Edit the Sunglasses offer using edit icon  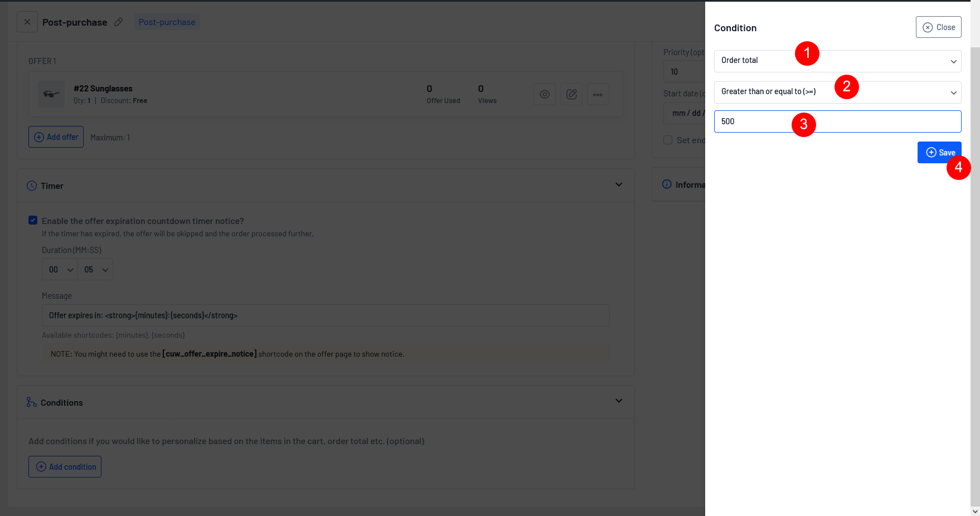click(x=571, y=94)
